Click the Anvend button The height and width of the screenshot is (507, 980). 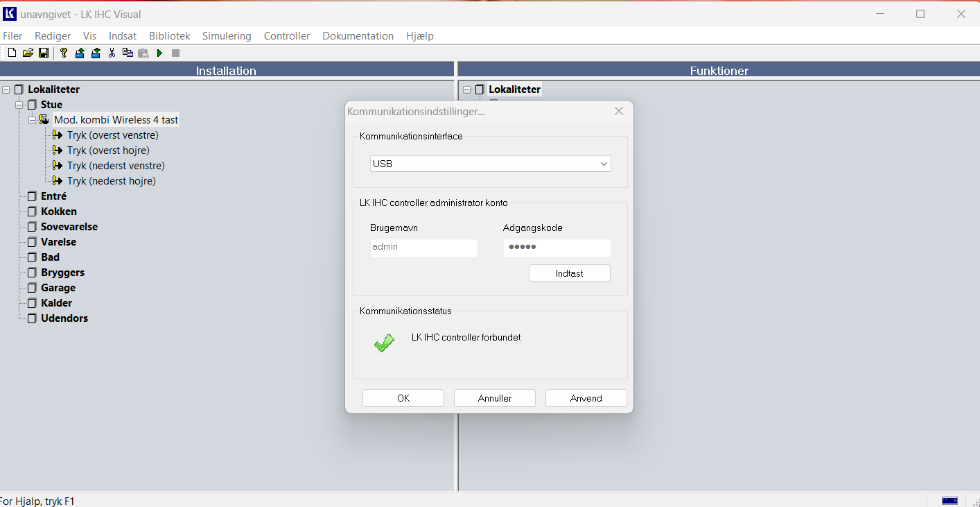pyautogui.click(x=586, y=398)
